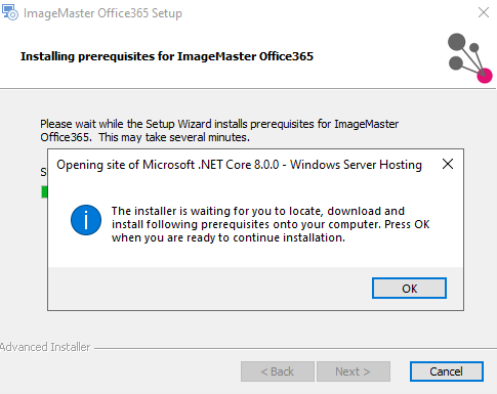Click the green installation progress bar
Image resolution: width=497 pixels, height=394 pixels.
pos(44,192)
